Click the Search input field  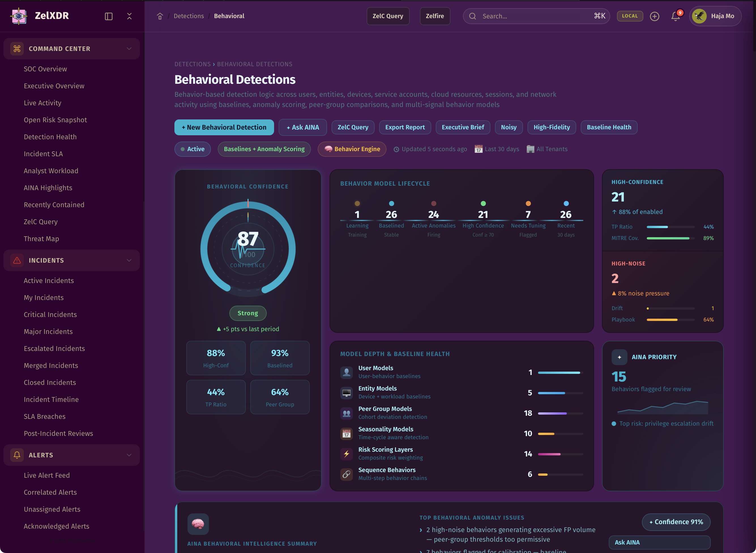click(x=536, y=16)
